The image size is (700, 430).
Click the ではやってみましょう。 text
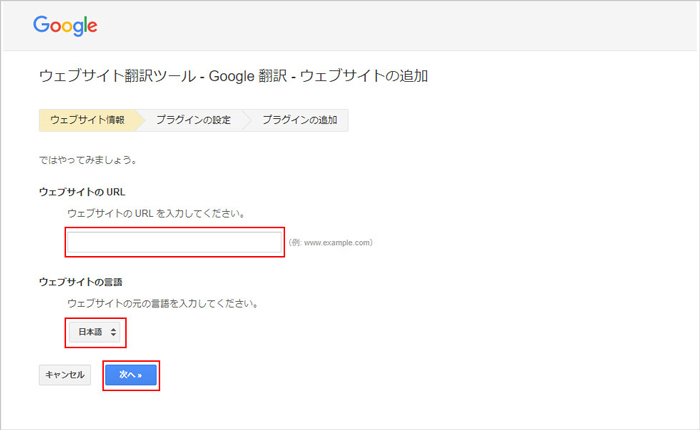[88, 160]
